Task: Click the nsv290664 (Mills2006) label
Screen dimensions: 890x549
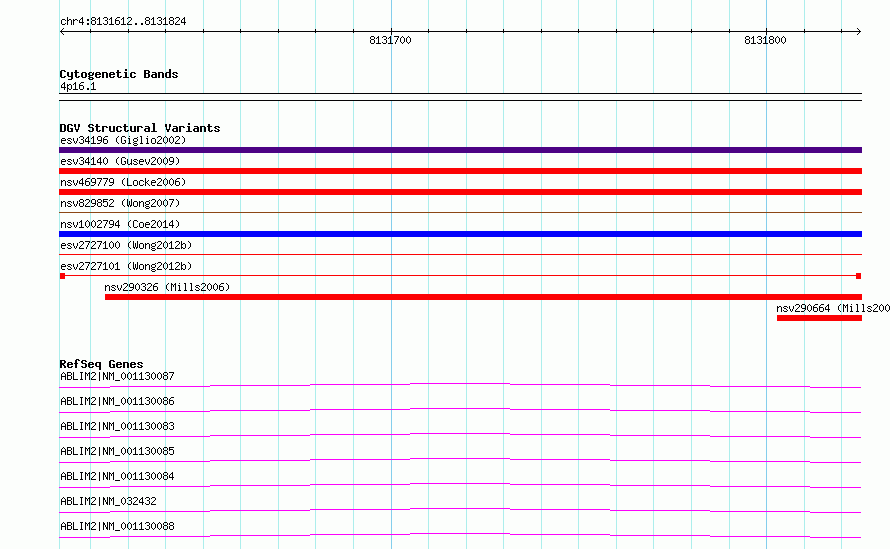Action: point(833,308)
